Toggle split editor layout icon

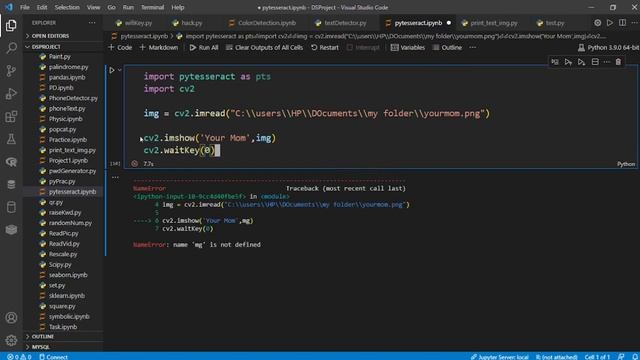(622, 23)
